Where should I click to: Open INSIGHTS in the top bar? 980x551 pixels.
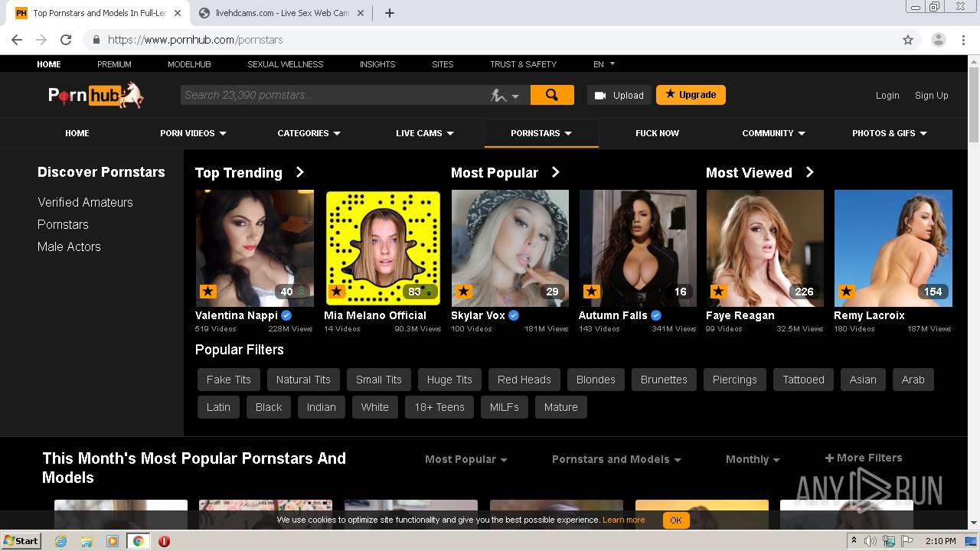click(377, 64)
